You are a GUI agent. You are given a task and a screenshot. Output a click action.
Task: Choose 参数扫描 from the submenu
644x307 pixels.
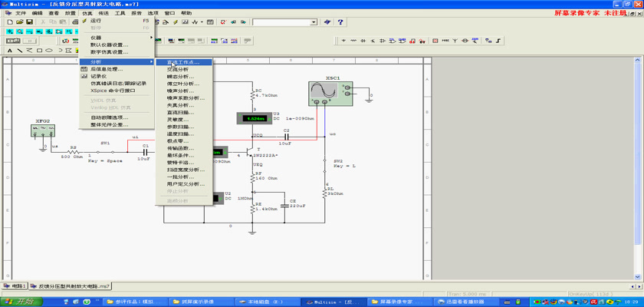tap(184, 127)
